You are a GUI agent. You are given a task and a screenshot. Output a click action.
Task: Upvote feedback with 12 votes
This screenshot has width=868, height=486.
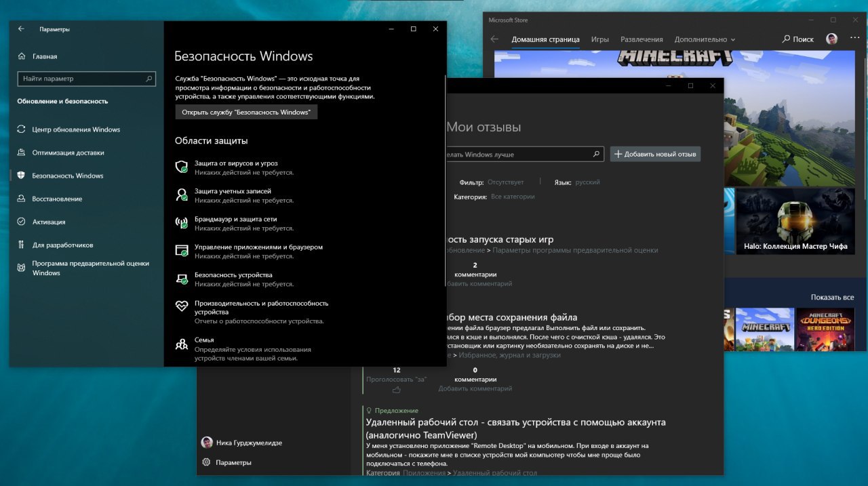[397, 390]
